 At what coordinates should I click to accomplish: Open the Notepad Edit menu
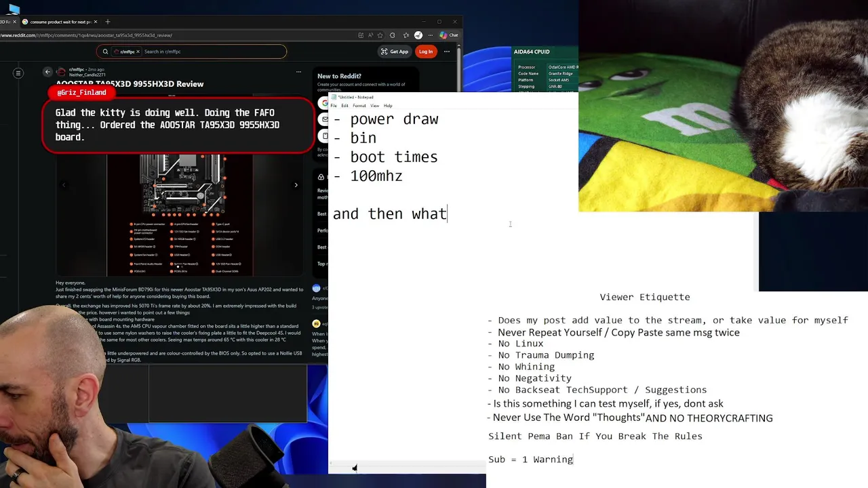[x=344, y=106]
